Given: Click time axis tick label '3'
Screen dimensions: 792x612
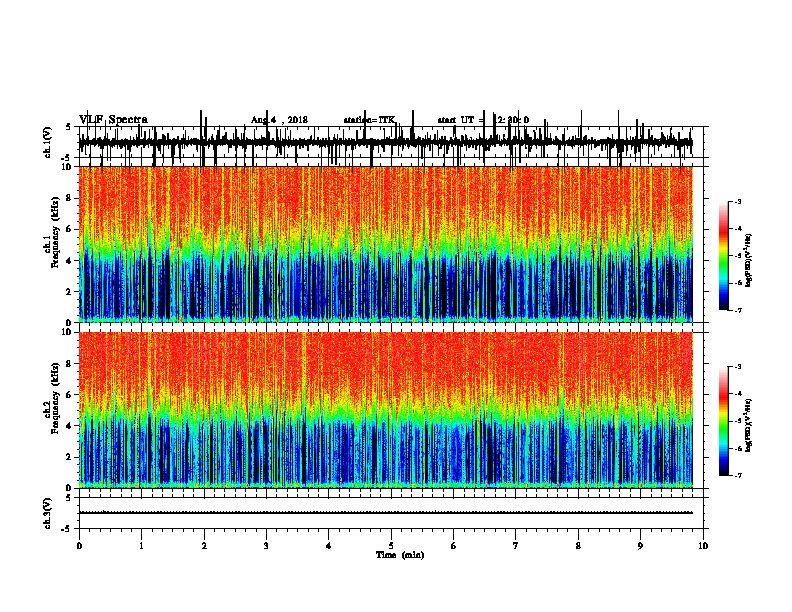Looking at the screenshot, I should [266, 546].
